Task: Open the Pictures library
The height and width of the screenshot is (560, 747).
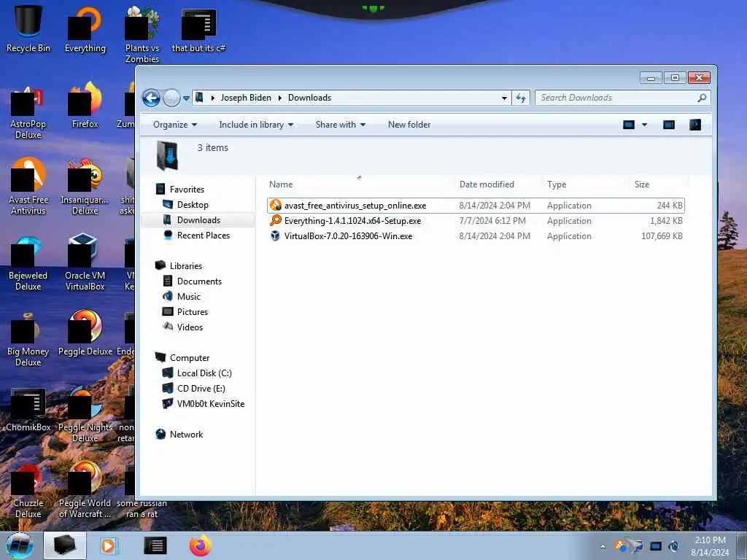Action: point(193,312)
